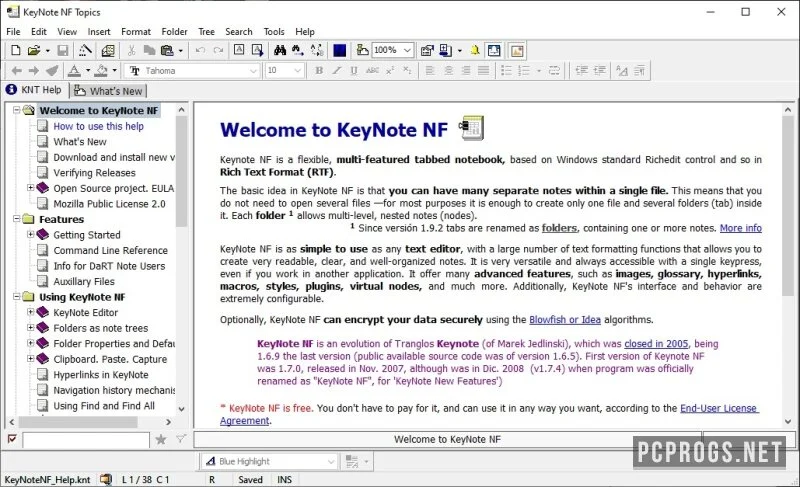The image size is (800, 487).
Task: Toggle justified paragraph alignment
Action: click(484, 70)
